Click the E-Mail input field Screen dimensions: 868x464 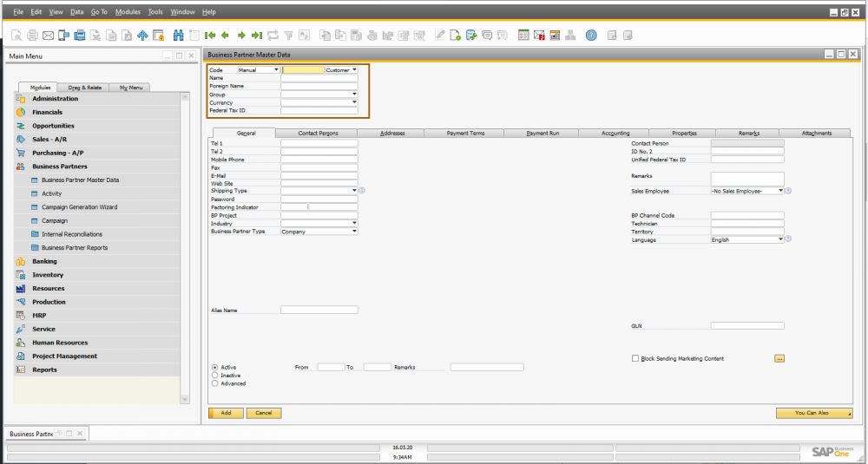(x=319, y=175)
